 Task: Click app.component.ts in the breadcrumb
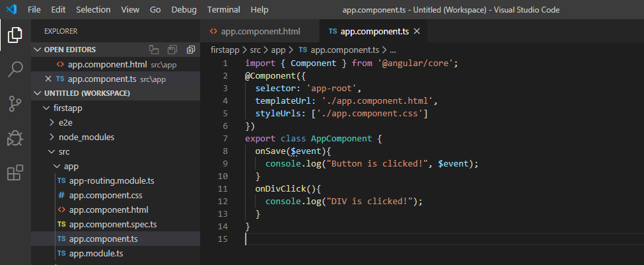point(345,50)
